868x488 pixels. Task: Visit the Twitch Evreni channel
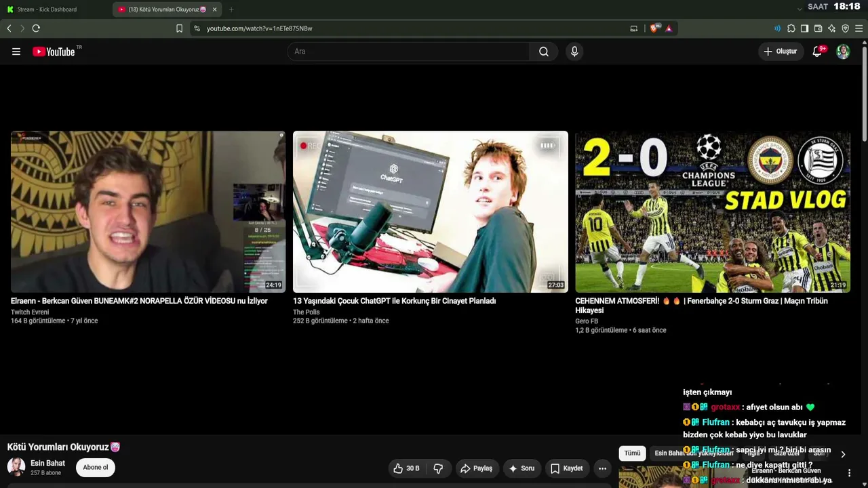click(x=30, y=312)
